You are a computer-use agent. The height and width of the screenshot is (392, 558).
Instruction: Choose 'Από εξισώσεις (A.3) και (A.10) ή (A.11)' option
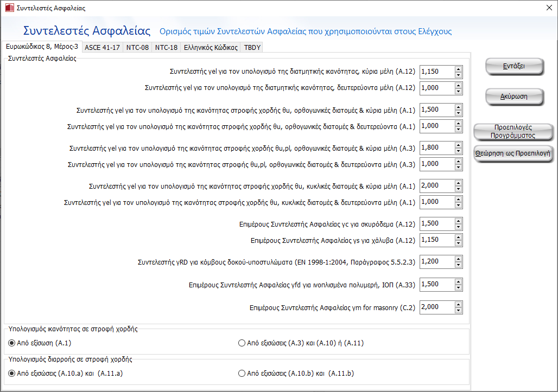coord(242,343)
